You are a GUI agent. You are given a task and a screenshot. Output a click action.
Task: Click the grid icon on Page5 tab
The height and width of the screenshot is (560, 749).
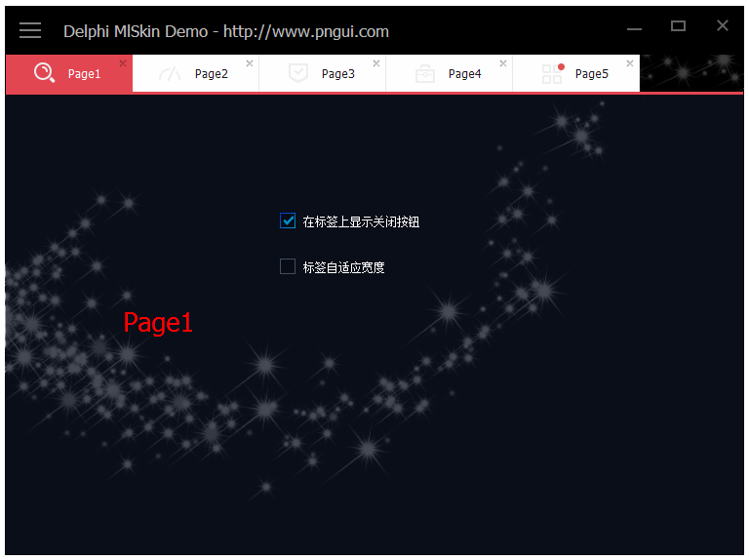click(x=552, y=73)
